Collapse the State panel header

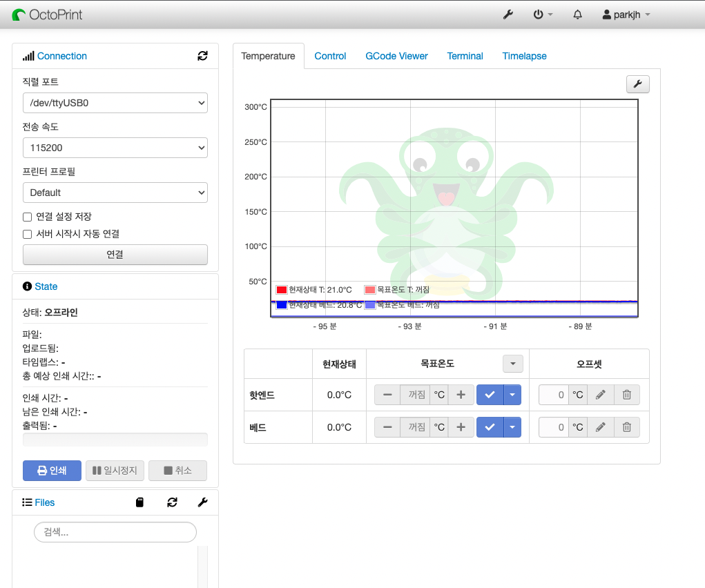click(46, 286)
